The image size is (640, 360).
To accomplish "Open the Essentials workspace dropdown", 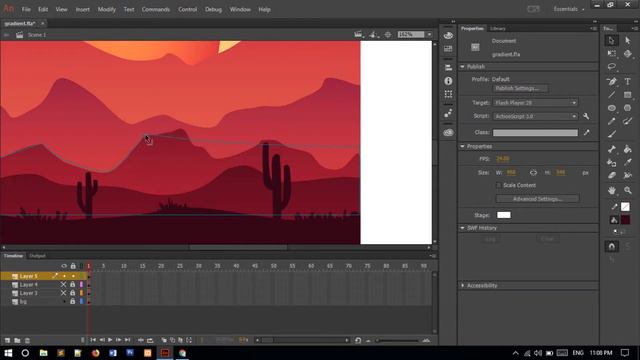I will tap(569, 9).
